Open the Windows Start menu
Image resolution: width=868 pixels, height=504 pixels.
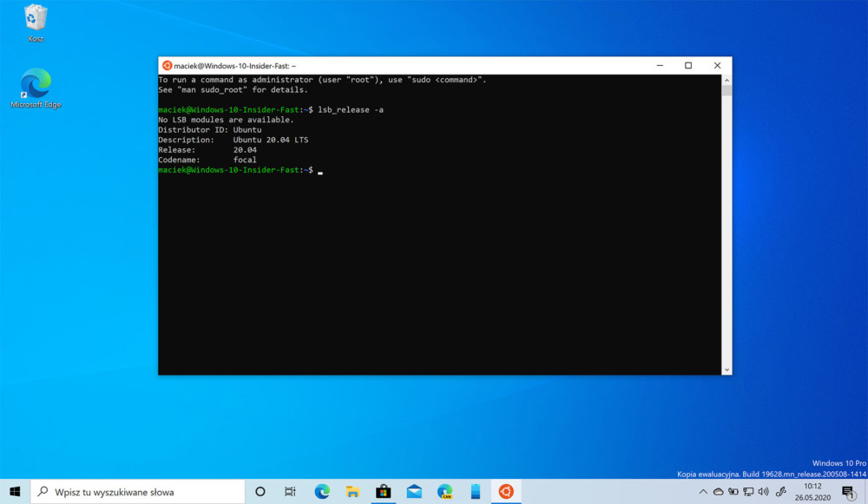(15, 491)
